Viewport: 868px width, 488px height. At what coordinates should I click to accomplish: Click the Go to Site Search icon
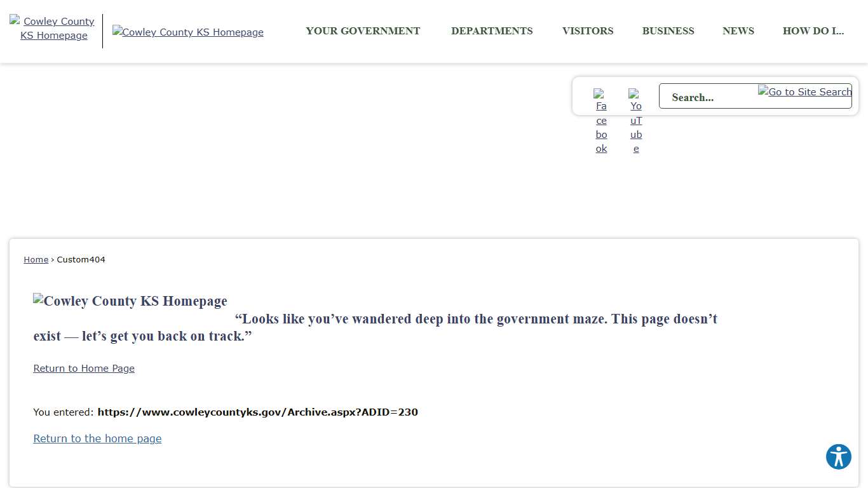[x=804, y=92]
